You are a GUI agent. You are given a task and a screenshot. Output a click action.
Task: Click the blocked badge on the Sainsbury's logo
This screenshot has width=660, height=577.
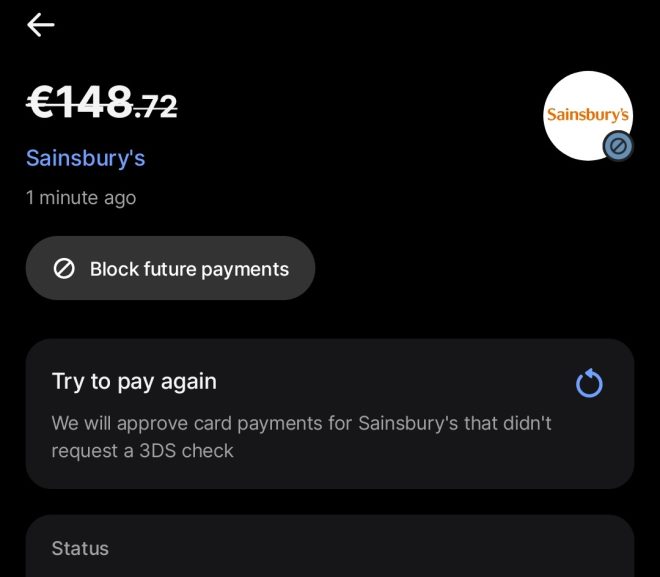pyautogui.click(x=617, y=147)
